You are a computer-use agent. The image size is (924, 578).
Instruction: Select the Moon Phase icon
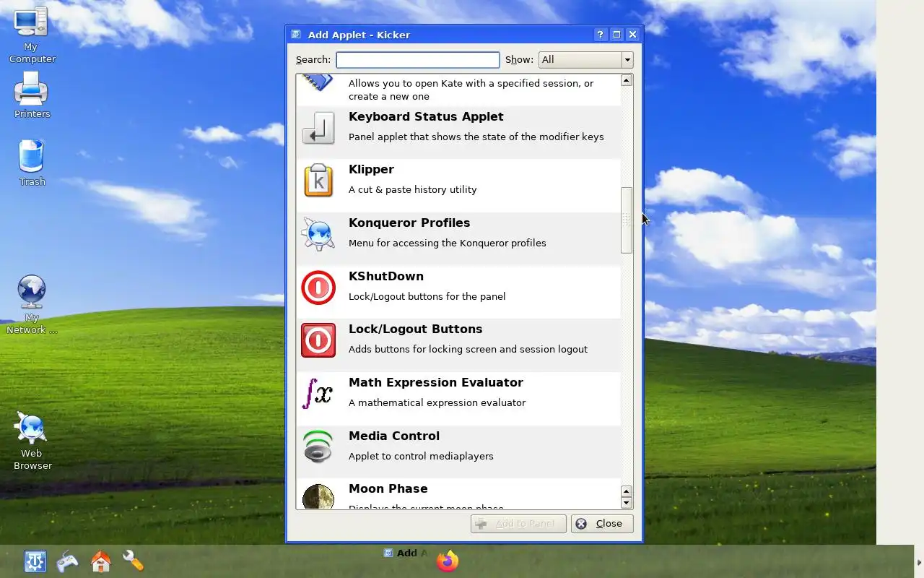(x=318, y=496)
